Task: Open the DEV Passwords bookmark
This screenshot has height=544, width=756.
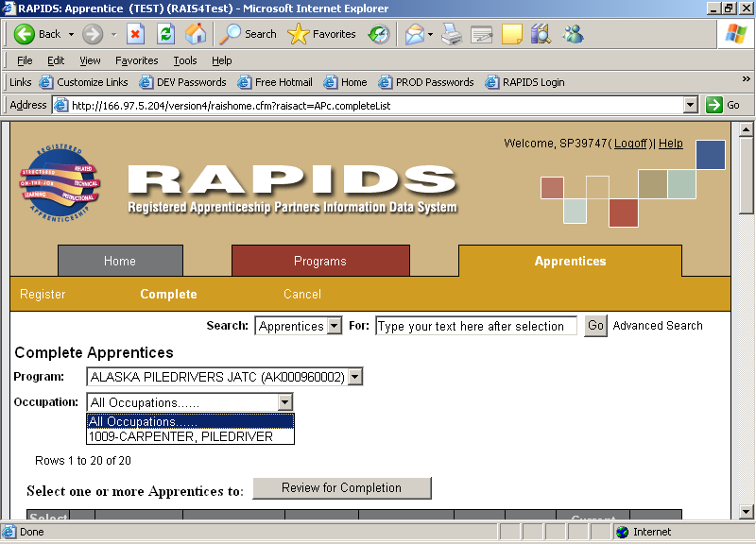Action: 182,82
